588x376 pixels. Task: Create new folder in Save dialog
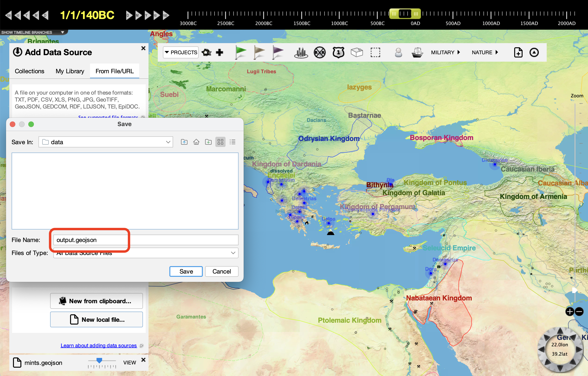coord(208,142)
